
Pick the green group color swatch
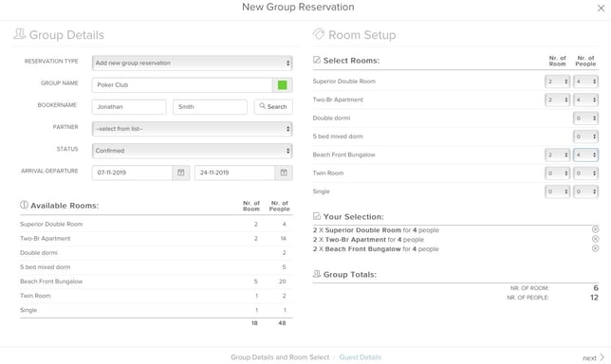pos(283,85)
